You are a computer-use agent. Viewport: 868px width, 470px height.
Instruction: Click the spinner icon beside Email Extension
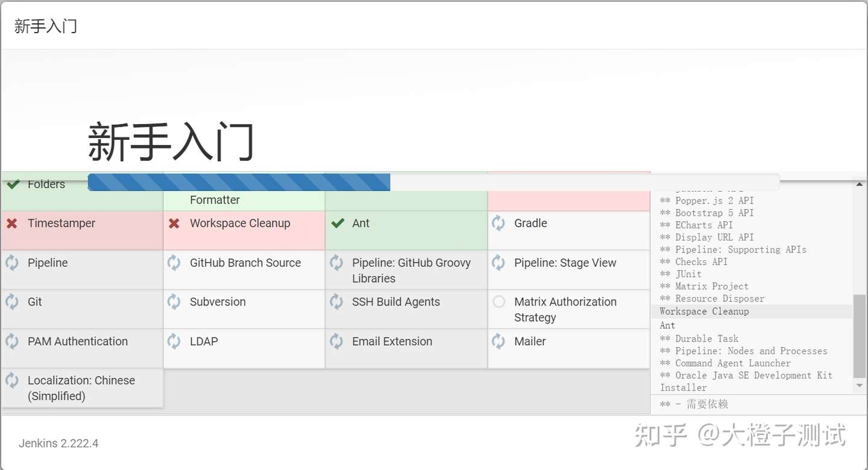pyautogui.click(x=336, y=341)
